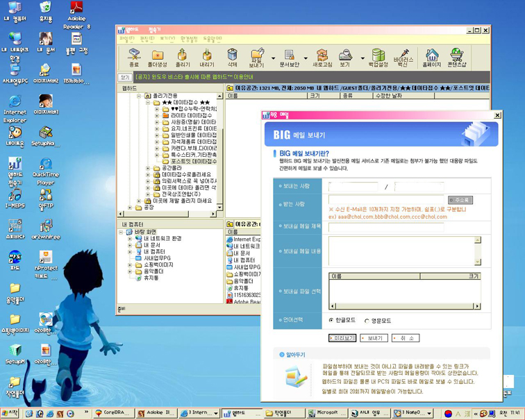Click the 주소록 (address book) button
The height and width of the screenshot is (420, 525).
tap(460, 200)
